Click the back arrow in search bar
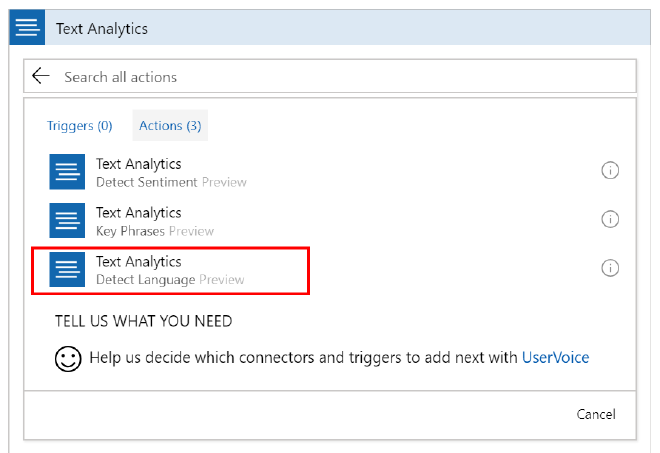The height and width of the screenshot is (453, 660). pos(41,76)
